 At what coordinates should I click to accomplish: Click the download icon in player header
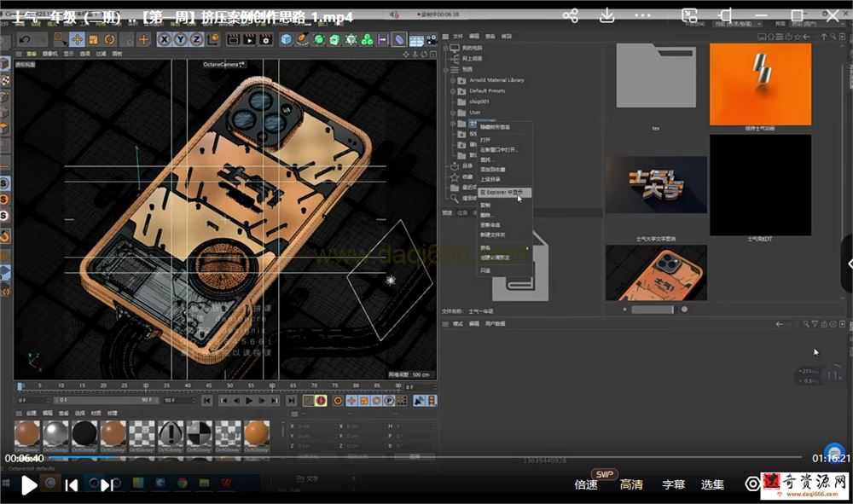pos(606,15)
